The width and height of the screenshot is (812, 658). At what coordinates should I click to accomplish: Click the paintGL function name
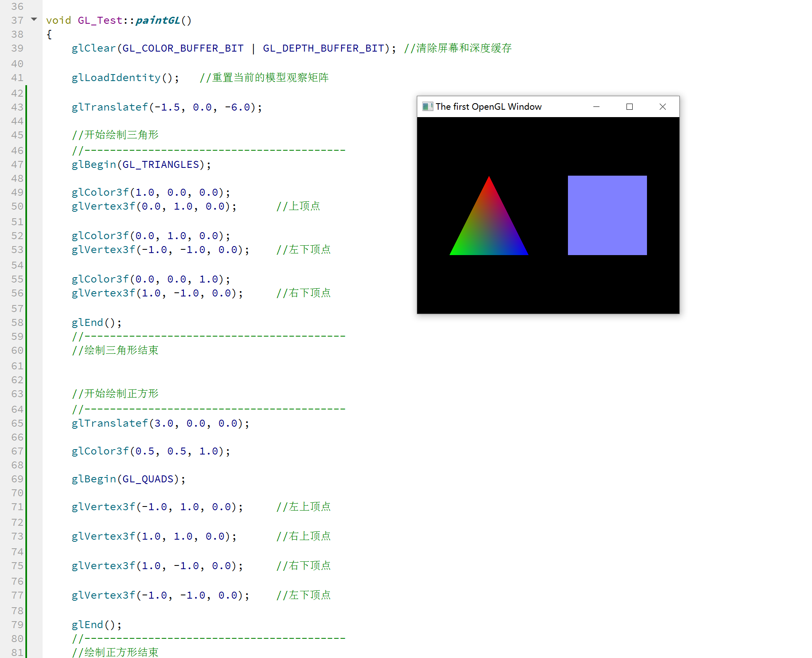coord(158,20)
